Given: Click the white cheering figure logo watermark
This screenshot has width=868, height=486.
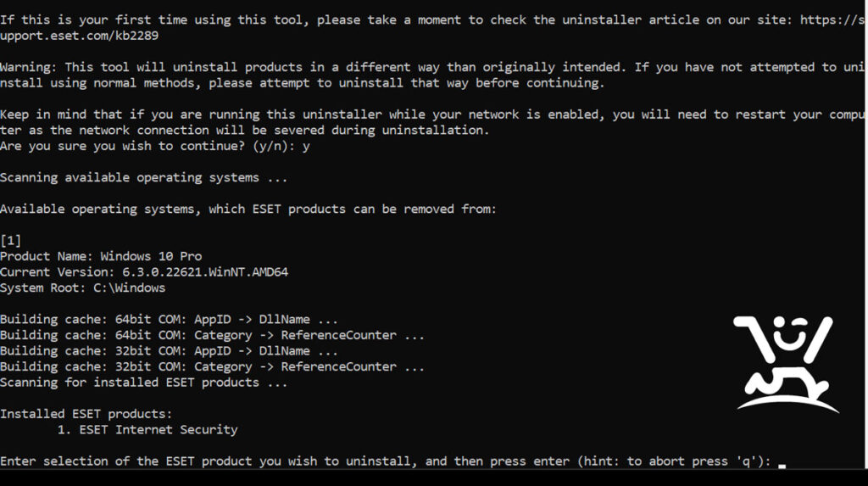Looking at the screenshot, I should pyautogui.click(x=786, y=364).
